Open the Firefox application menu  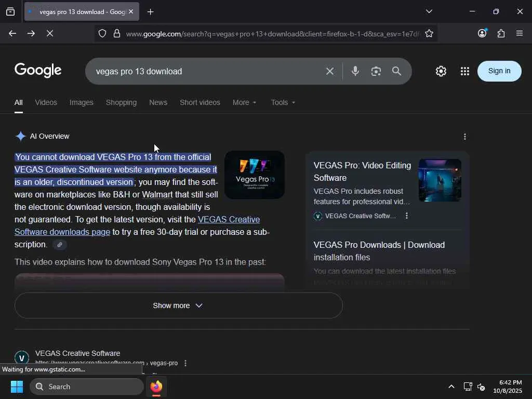520,33
